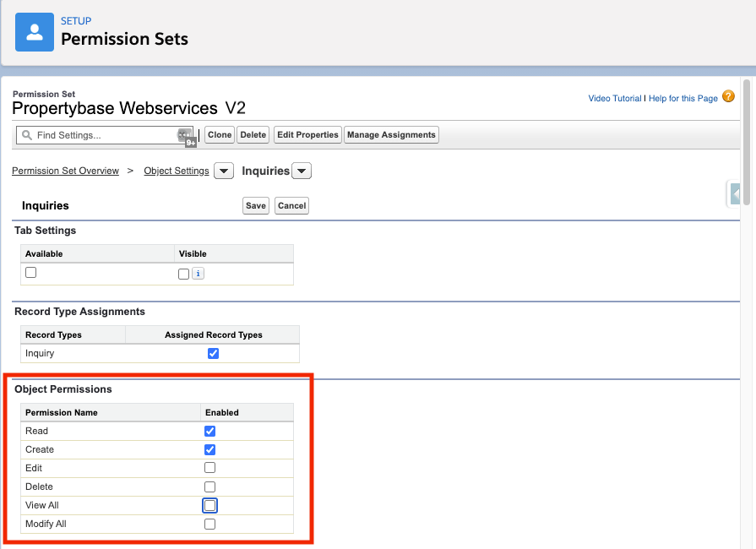Image resolution: width=756 pixels, height=549 pixels.
Task: Uncheck the Read permission
Action: 209,431
